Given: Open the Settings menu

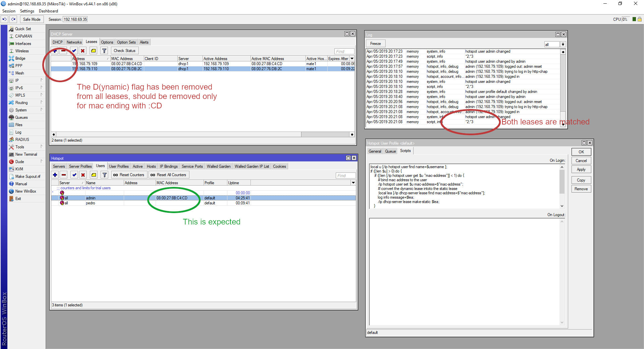Looking at the screenshot, I should (x=27, y=11).
